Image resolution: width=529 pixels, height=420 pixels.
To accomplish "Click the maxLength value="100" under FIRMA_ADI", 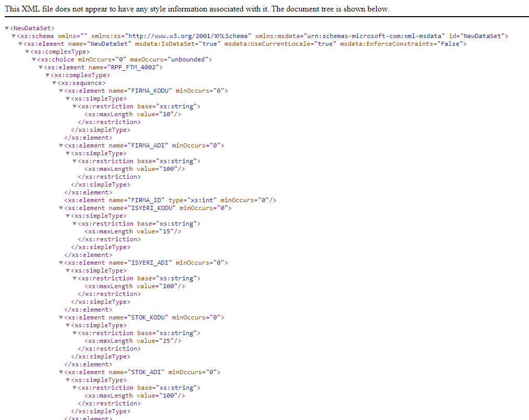I will 134,169.
